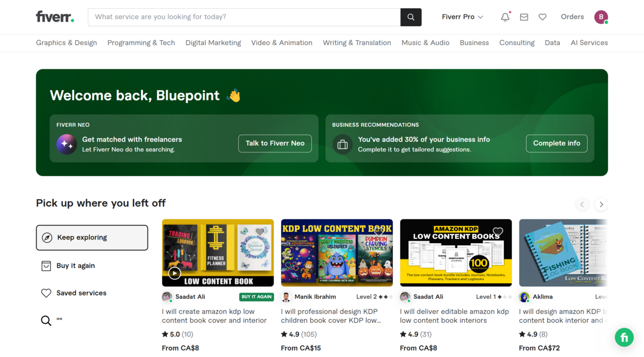Image resolution: width=644 pixels, height=357 pixels.
Task: Open Business category
Action: [474, 43]
